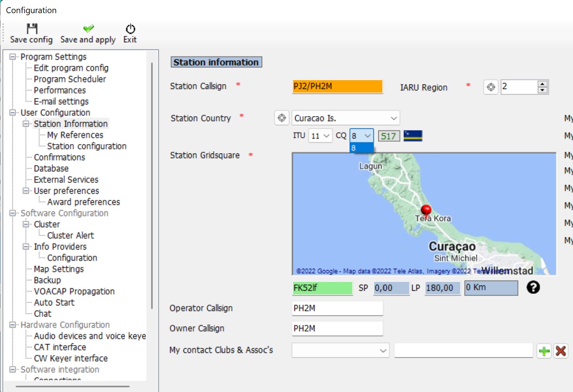Click the tree panel vertical scrollbar
573x392 pixels.
(x=152, y=185)
